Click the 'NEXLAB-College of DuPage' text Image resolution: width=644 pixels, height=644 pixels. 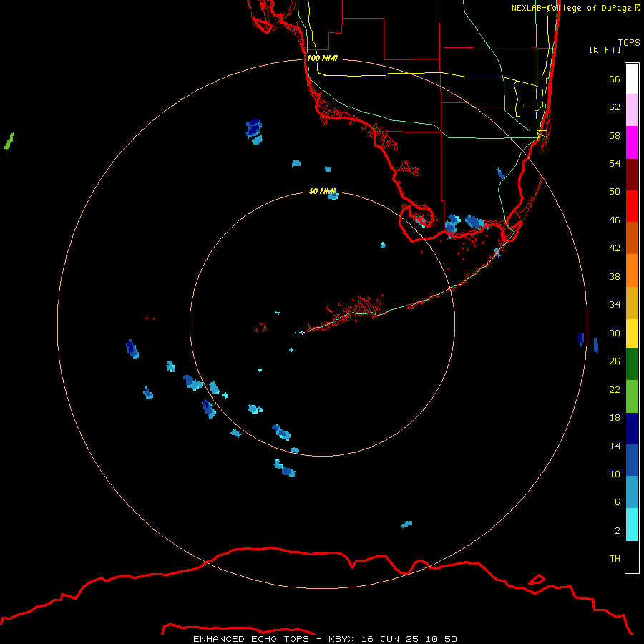(571, 8)
